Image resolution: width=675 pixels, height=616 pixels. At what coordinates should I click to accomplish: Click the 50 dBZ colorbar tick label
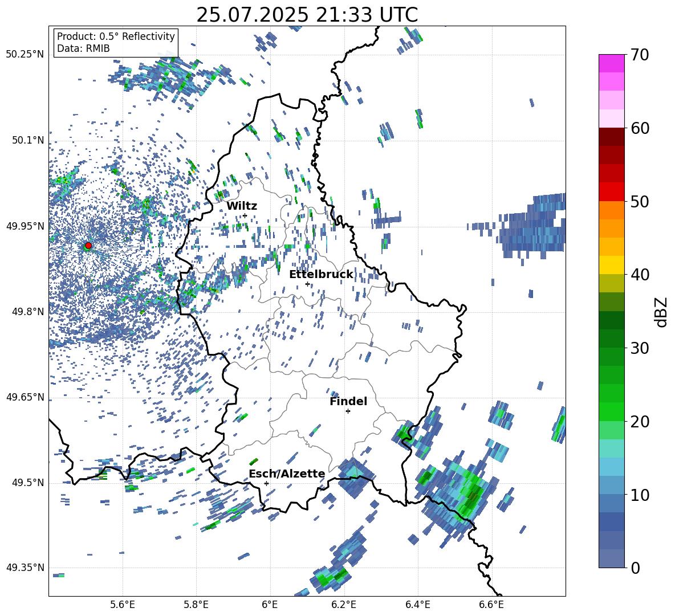point(640,201)
